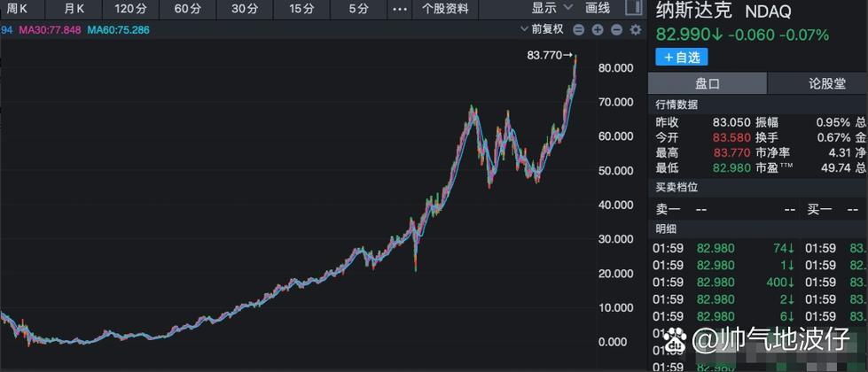Click the 明细 section header
The width and height of the screenshot is (868, 372).
click(x=665, y=229)
